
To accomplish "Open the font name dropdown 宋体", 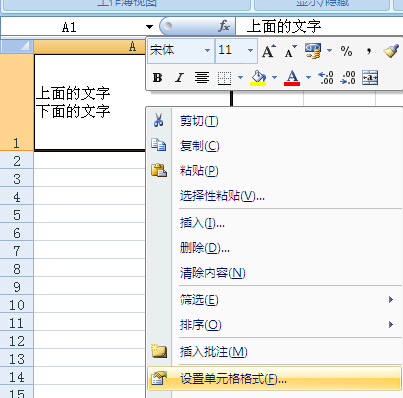I will (x=207, y=51).
